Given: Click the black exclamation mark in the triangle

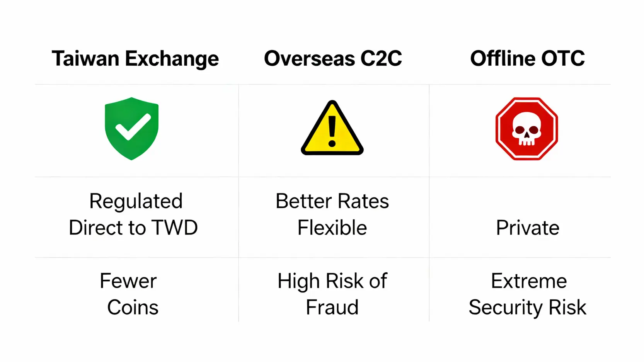Looking at the screenshot, I should [332, 132].
